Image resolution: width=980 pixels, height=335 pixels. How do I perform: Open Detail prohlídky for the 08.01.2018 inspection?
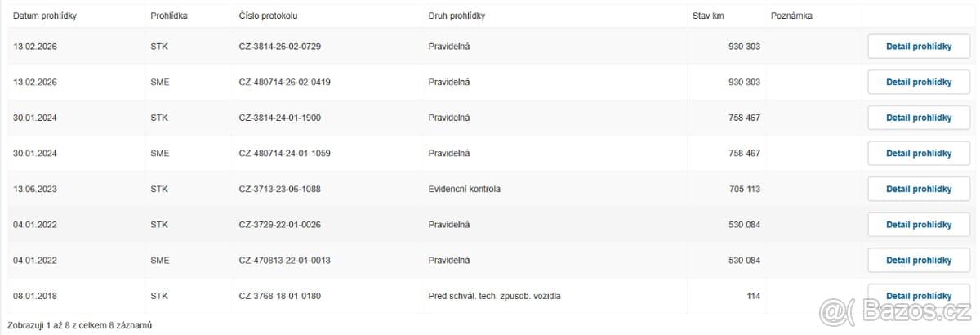919,296
